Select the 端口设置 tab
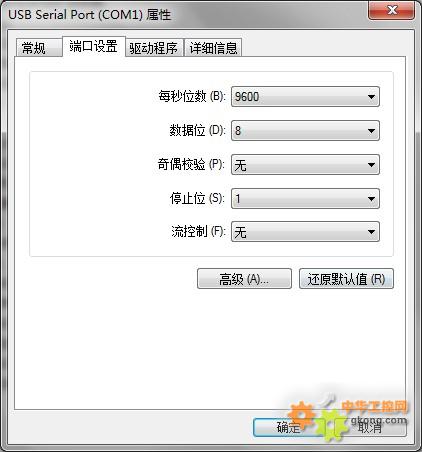 point(94,46)
